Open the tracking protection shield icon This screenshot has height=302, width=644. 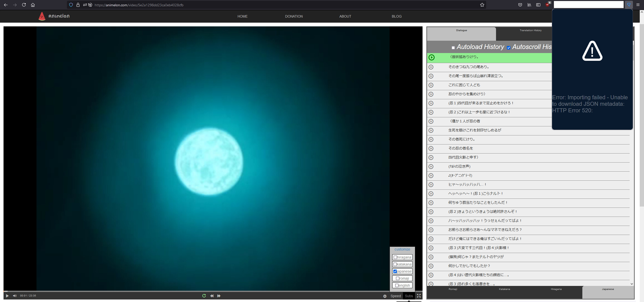point(71,5)
